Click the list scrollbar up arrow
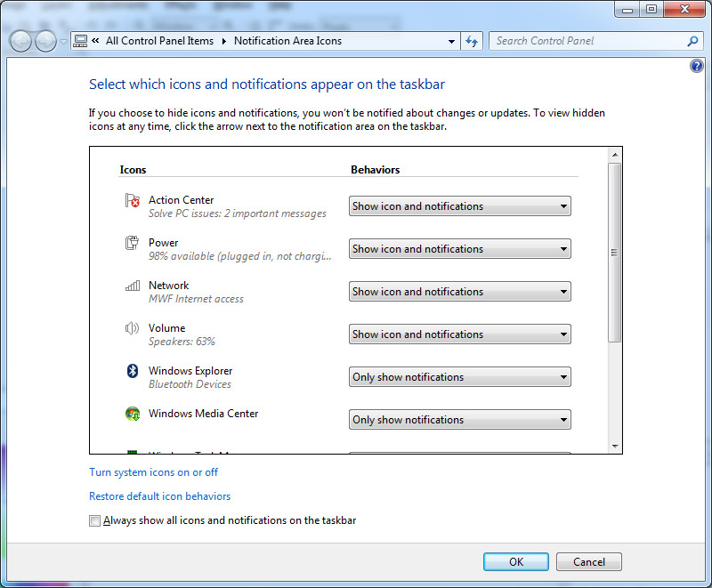The width and height of the screenshot is (712, 588). click(x=615, y=155)
